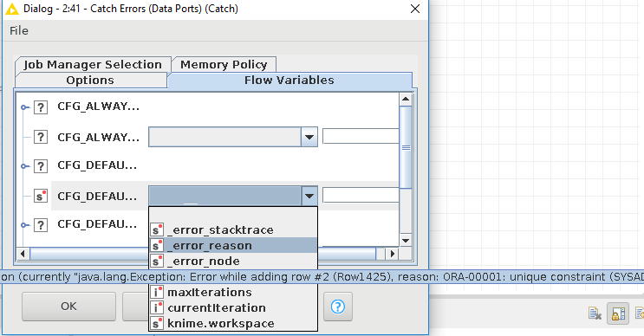Choose _error_stacktrace from the list
The width and height of the screenshot is (644, 336).
233,229
